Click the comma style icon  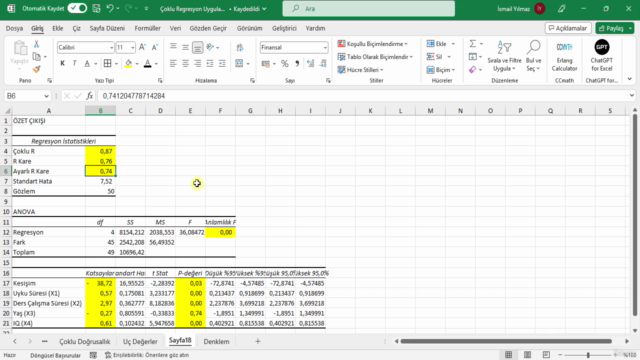(x=297, y=63)
